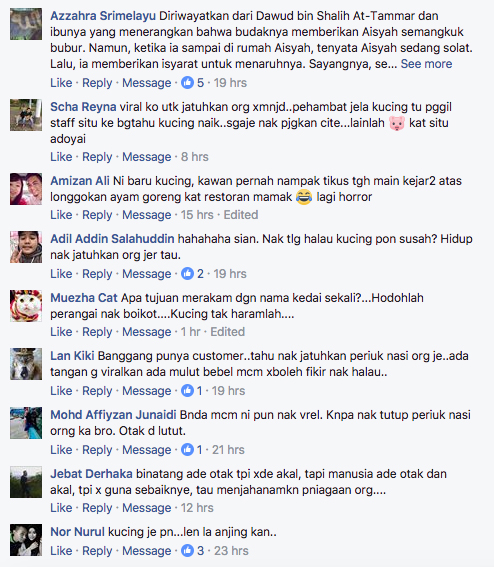This screenshot has height=567, width=494.
Task: Open Amizan Ali's profile photo
Action: pos(26,189)
